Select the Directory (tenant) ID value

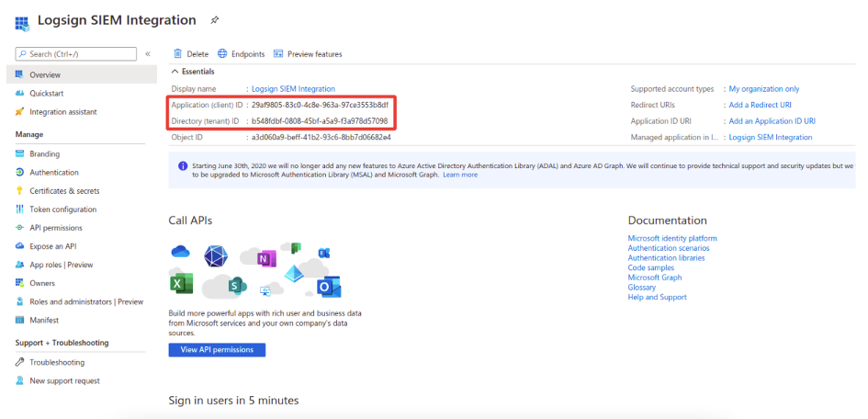[320, 120]
